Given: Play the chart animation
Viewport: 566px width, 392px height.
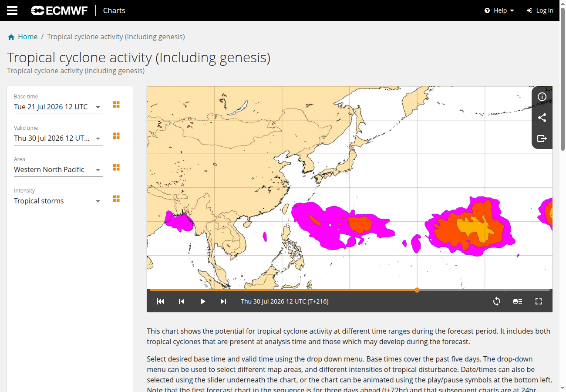Looking at the screenshot, I should (x=202, y=301).
